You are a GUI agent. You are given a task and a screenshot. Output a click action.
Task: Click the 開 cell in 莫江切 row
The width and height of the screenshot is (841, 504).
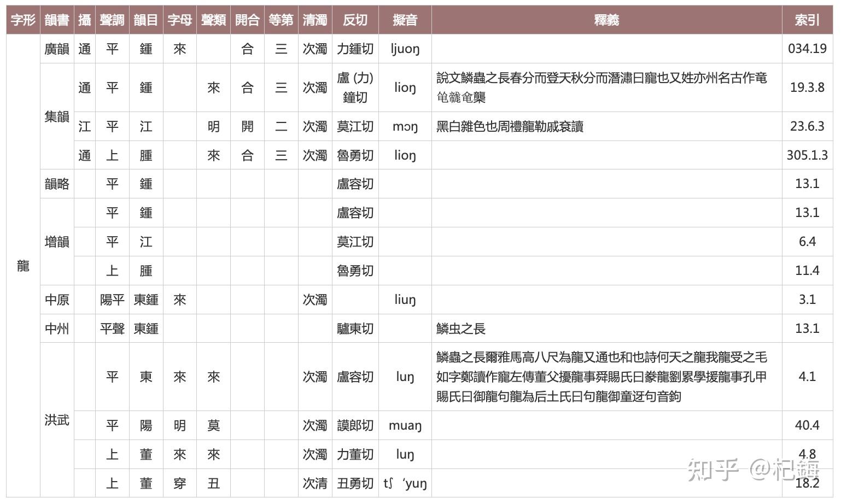tap(247, 126)
